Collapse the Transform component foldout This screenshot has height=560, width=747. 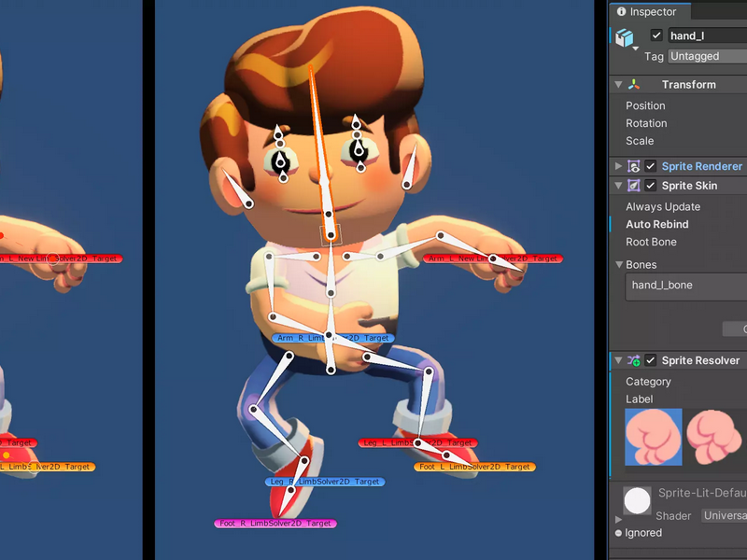pyautogui.click(x=618, y=85)
